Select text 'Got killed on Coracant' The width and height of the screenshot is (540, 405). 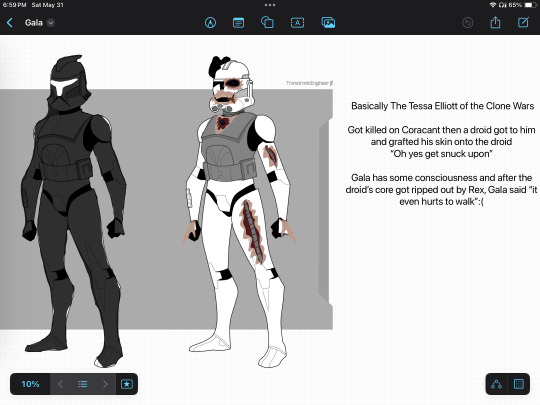coord(393,130)
